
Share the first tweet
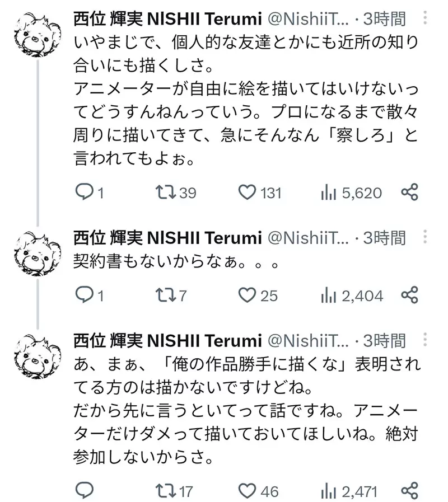[x=410, y=193]
